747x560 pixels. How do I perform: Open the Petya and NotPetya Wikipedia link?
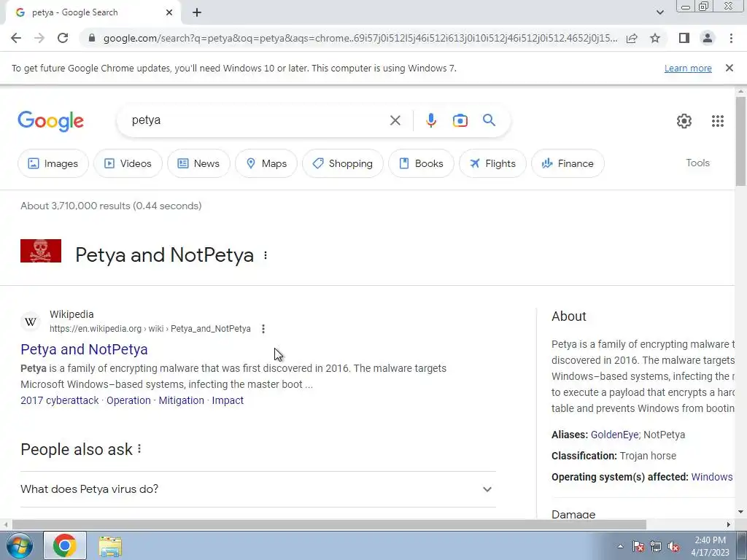pyautogui.click(x=85, y=349)
